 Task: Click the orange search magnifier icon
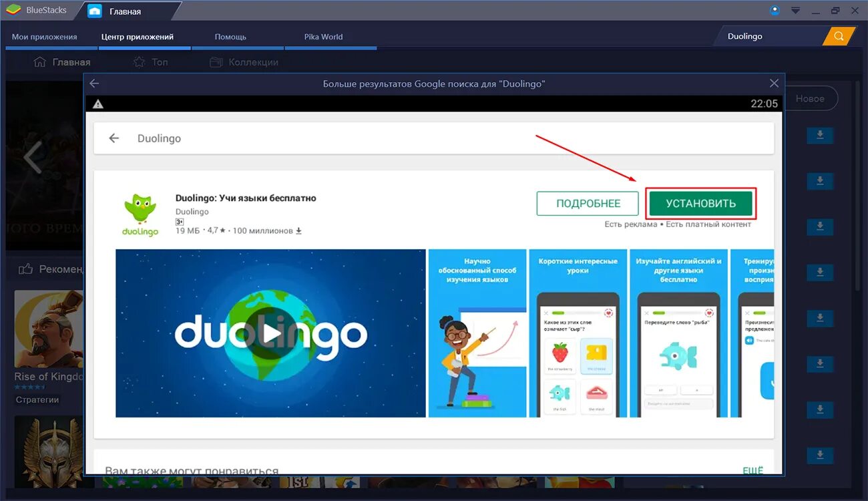tap(839, 36)
